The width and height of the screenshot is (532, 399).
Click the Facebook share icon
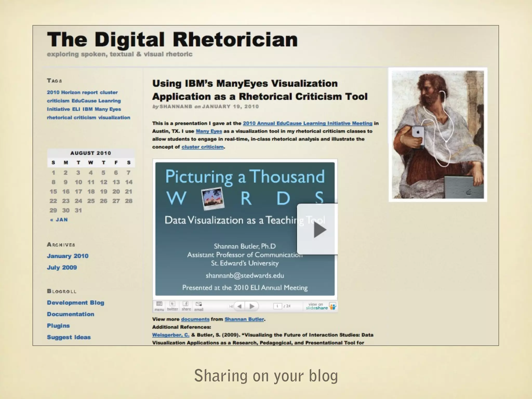(186, 306)
